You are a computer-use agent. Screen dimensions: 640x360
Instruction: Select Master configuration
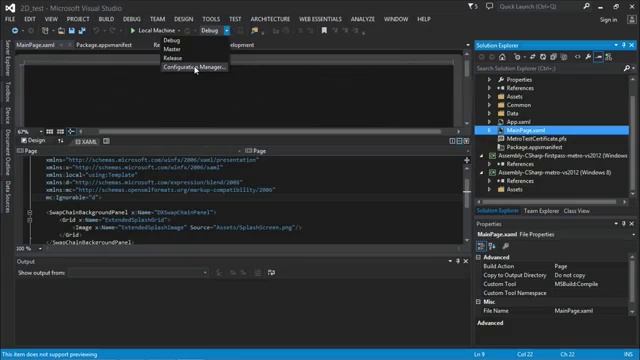(172, 49)
